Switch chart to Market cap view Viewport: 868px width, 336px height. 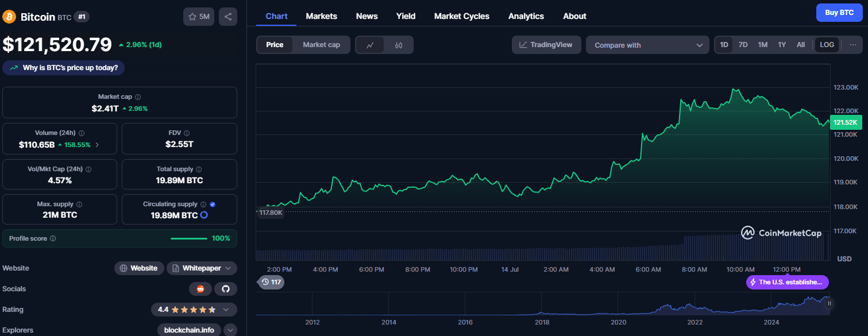tap(321, 45)
